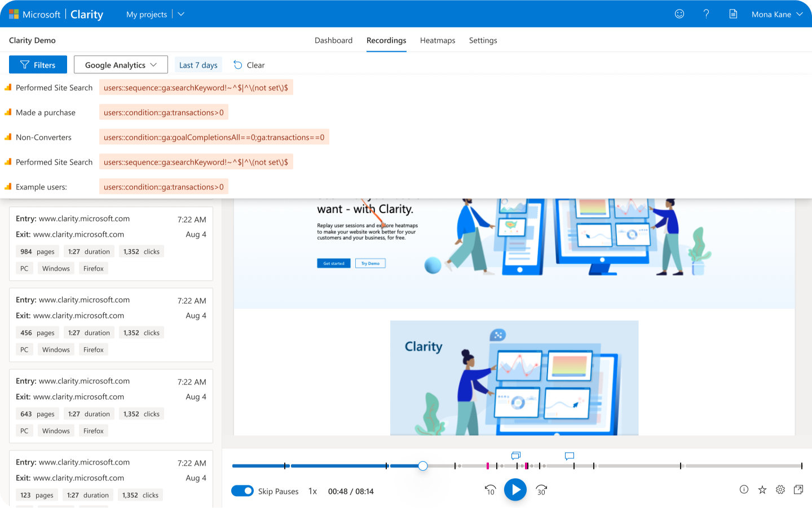Select the recording with 456 pages
The image size is (812, 508).
111,325
